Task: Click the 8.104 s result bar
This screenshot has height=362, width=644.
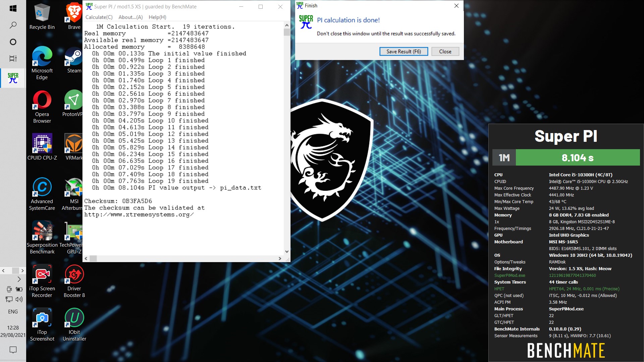Action: (578, 158)
